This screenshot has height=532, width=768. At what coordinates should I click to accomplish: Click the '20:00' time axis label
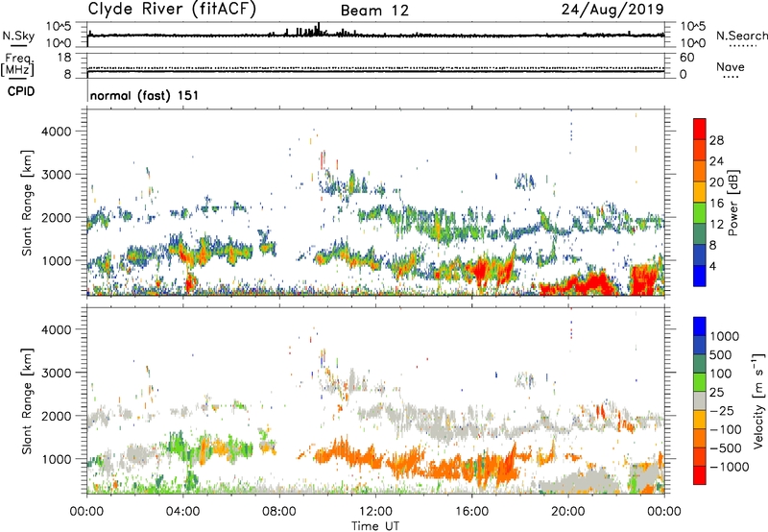coord(568,512)
